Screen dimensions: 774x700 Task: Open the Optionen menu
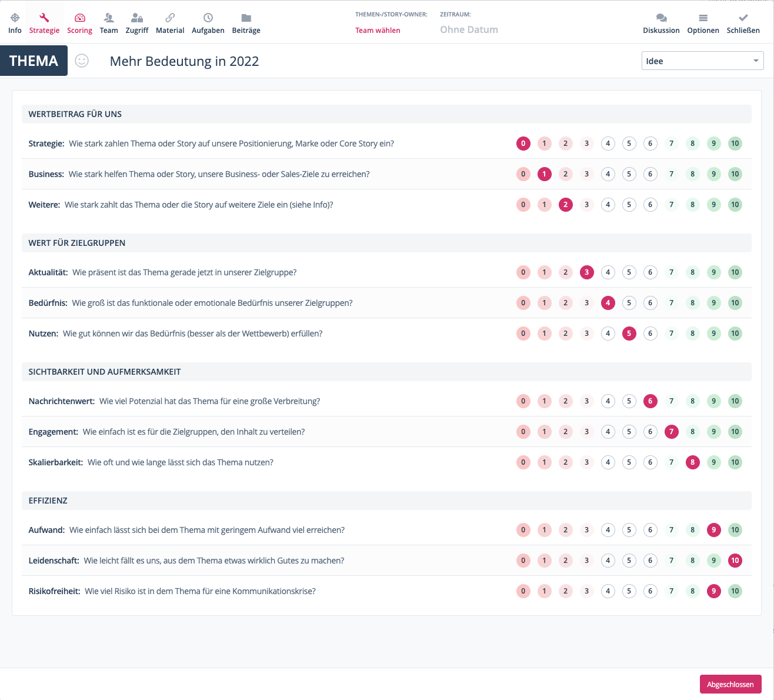[703, 24]
